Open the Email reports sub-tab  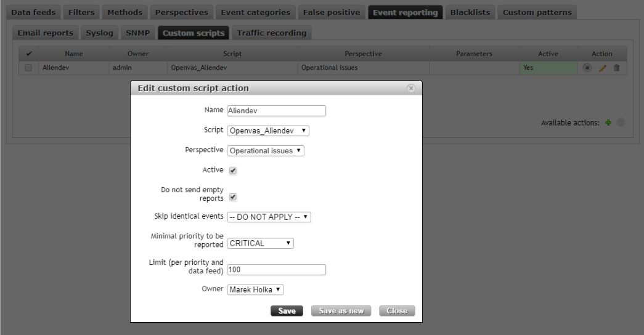(45, 33)
